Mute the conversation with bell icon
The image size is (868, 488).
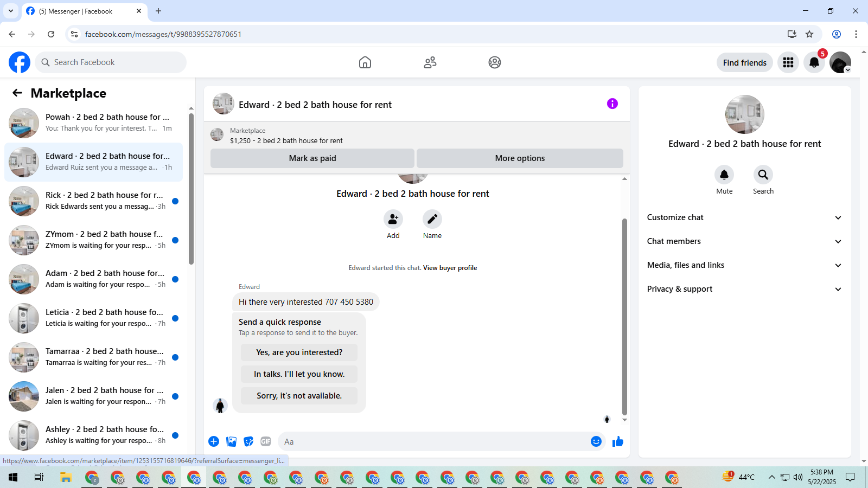tap(724, 175)
